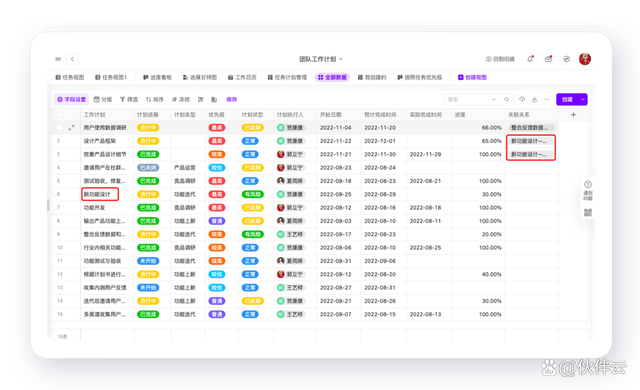This screenshot has height=390, width=640.
Task: Click the yellow 进行中 tag in row 2
Action: click(x=148, y=141)
